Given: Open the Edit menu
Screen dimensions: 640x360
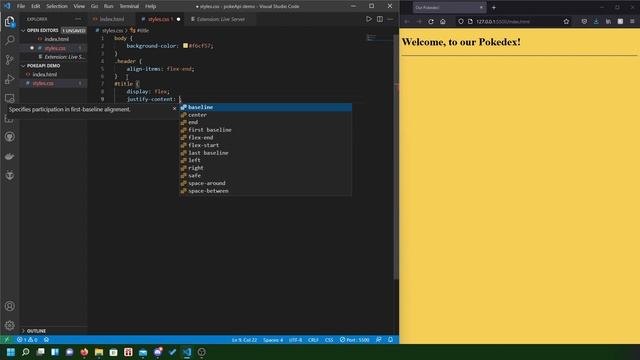Looking at the screenshot, I should 36,6.
